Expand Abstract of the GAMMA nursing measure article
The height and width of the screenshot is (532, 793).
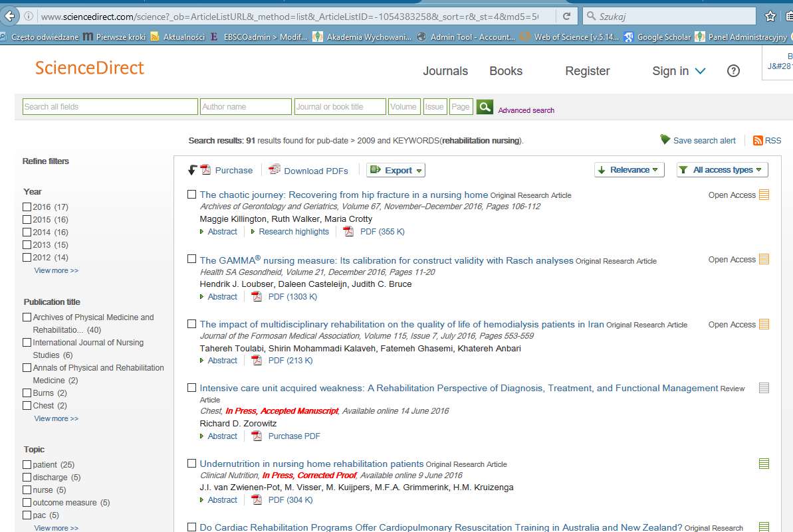click(x=219, y=297)
